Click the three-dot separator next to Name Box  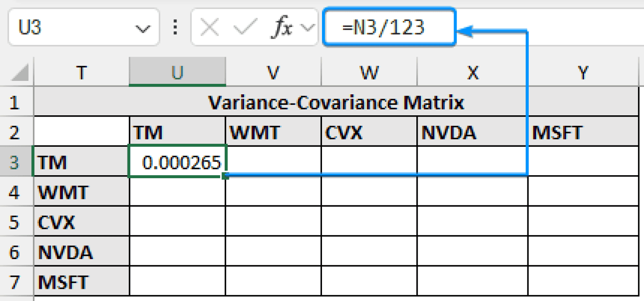(x=175, y=27)
